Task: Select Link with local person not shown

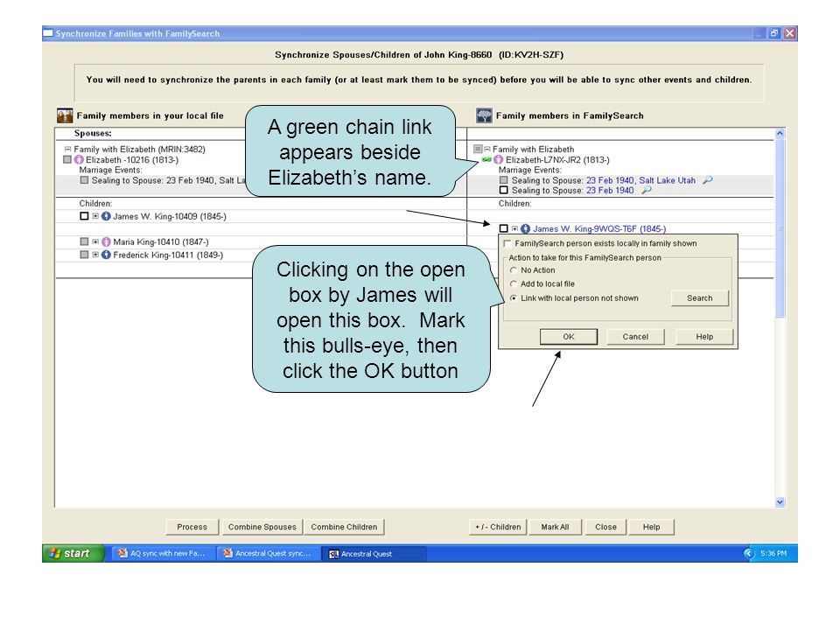Action: [x=514, y=298]
